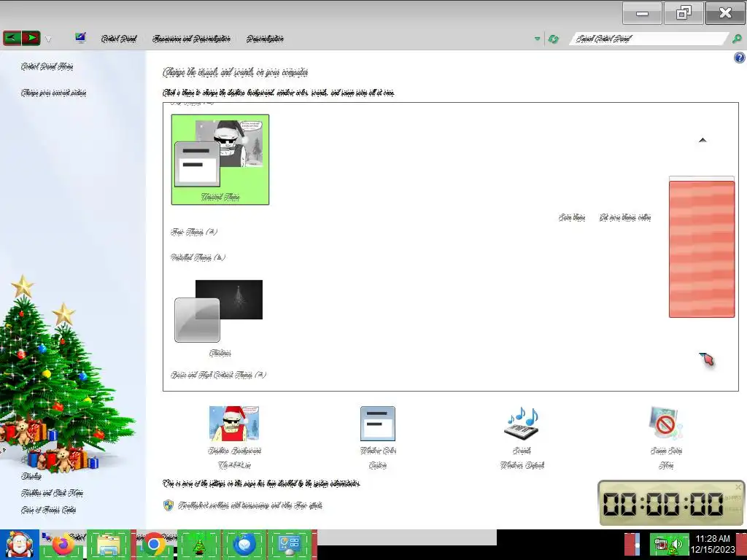The image size is (747, 560).
Task: Click the Installed Themes group heading
Action: tap(198, 257)
